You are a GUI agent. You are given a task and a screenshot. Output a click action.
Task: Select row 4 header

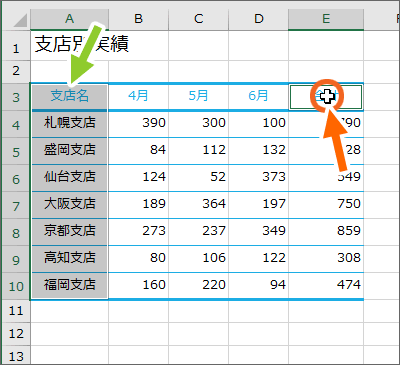pos(16,124)
